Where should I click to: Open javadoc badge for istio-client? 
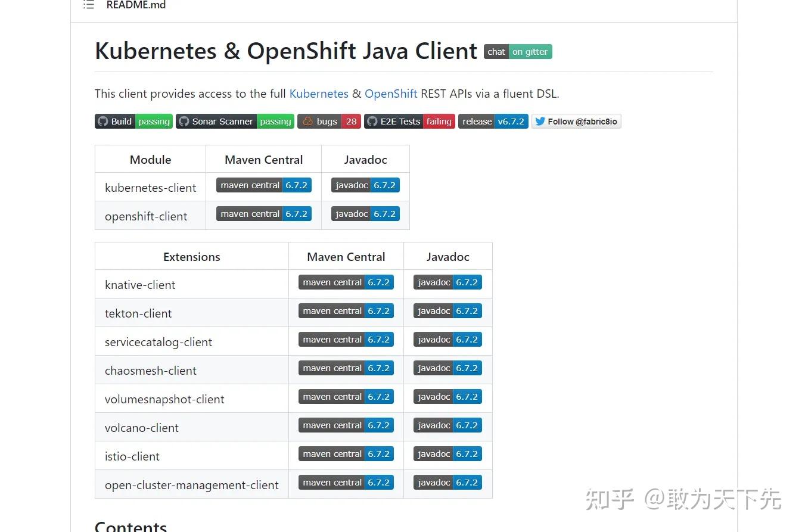(447, 453)
